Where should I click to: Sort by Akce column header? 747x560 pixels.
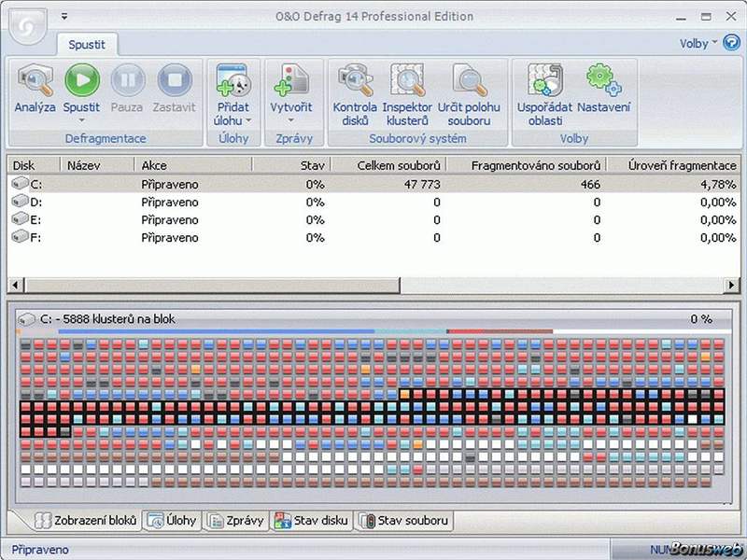[x=193, y=165]
